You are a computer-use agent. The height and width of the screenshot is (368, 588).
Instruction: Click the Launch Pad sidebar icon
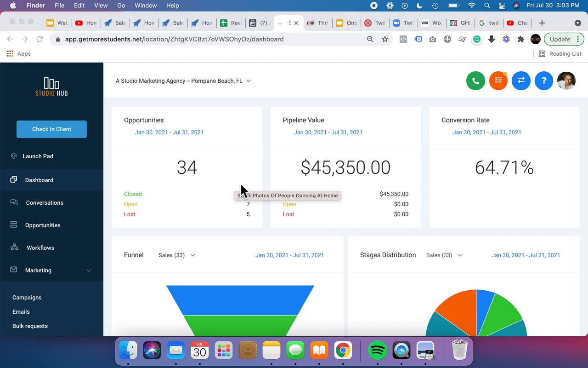click(x=14, y=156)
